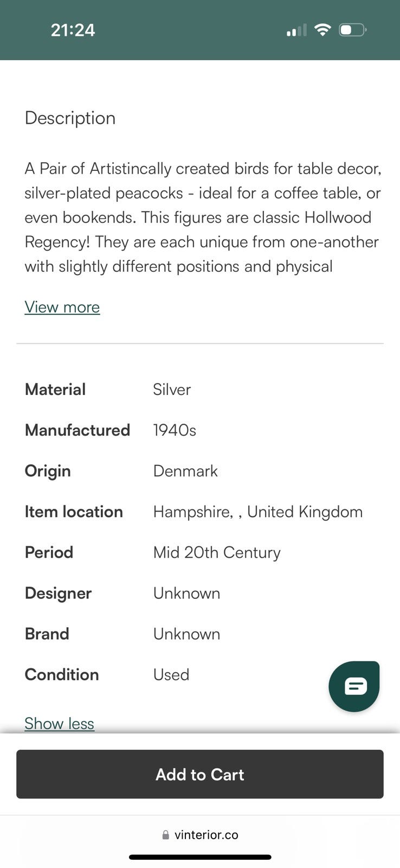Expand description with View more

(62, 307)
